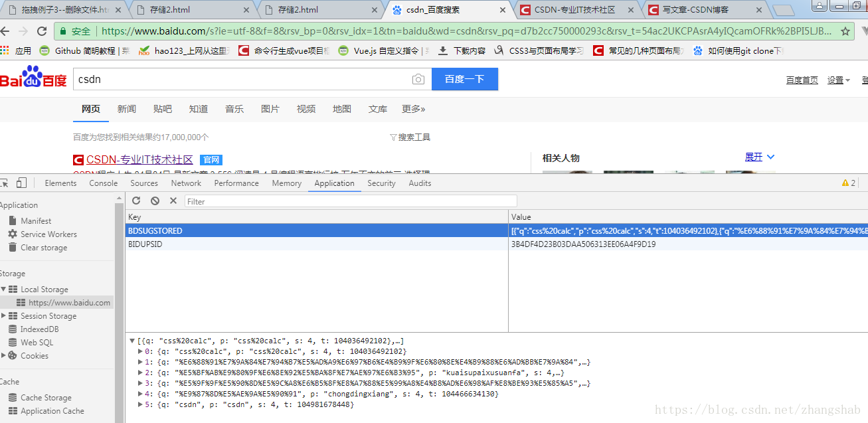Expand JSON entry 2 kuaisupaixusuanfa
The width and height of the screenshot is (868, 423).
(x=140, y=373)
